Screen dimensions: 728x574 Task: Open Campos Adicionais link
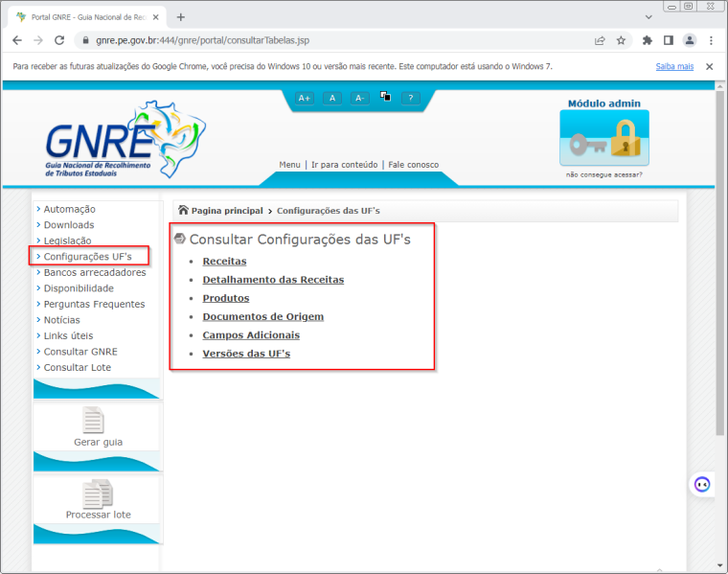click(x=251, y=334)
